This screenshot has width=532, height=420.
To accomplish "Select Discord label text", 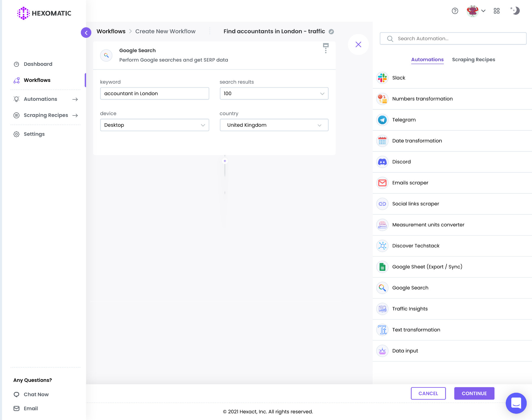I will coord(401,162).
